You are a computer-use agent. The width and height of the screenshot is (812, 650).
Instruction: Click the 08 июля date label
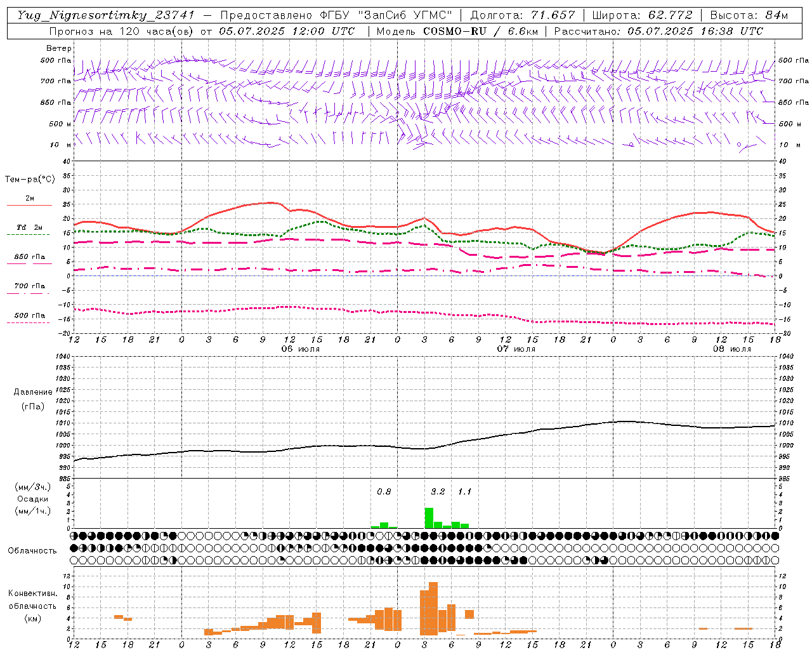732,349
